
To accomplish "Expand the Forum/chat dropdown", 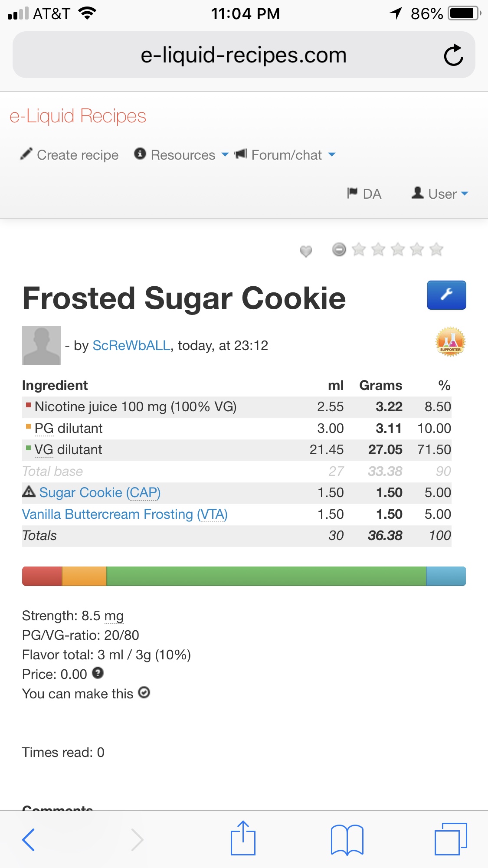I will [285, 155].
